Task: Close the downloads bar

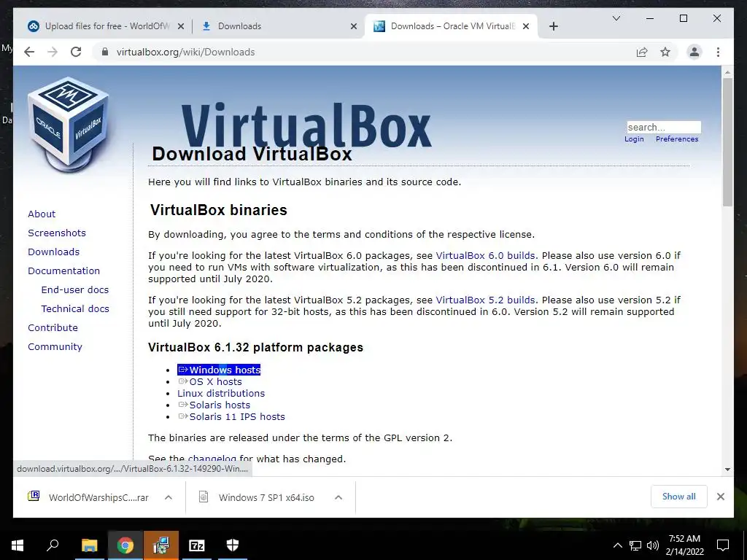Action: click(720, 497)
